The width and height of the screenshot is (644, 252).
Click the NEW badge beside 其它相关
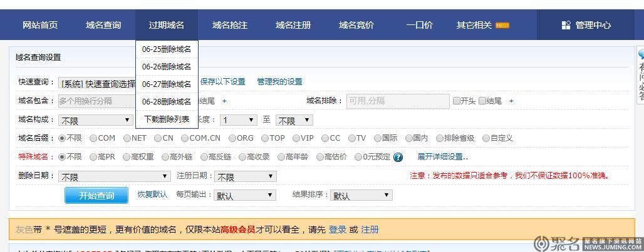coord(502,26)
